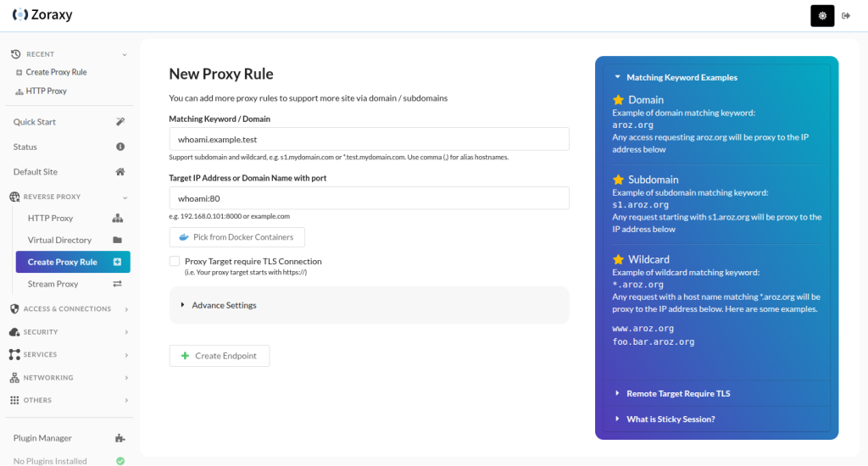Focus Matching Keyword / Domain input field

[370, 139]
